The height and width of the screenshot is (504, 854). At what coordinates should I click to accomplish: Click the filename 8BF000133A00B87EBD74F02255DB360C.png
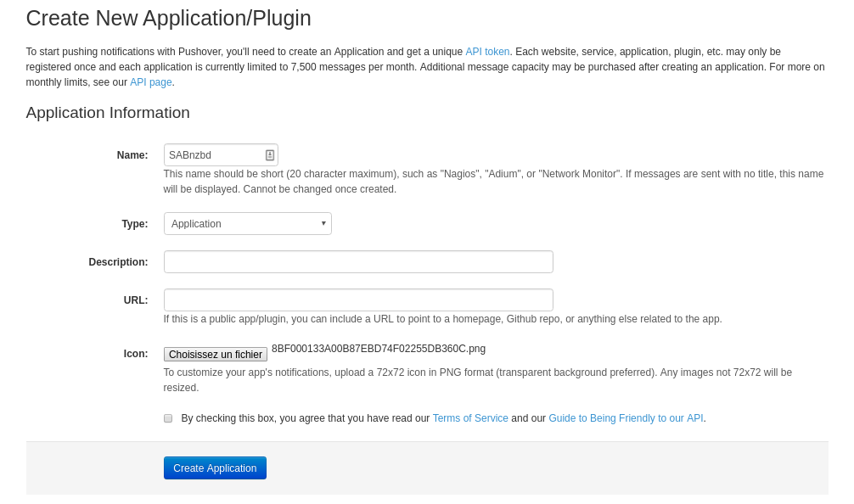pos(379,349)
